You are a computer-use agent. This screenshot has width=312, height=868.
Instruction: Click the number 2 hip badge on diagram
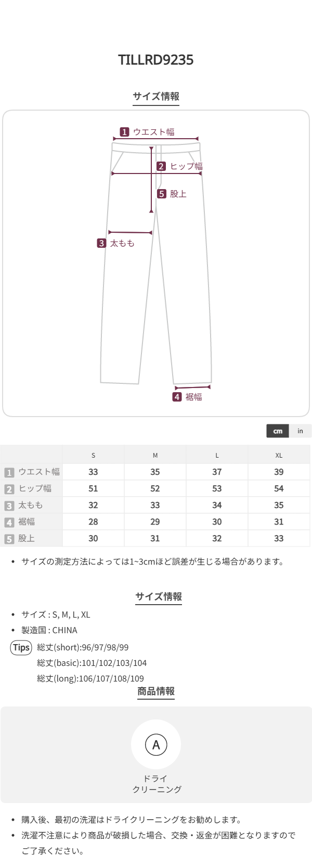coord(161,166)
